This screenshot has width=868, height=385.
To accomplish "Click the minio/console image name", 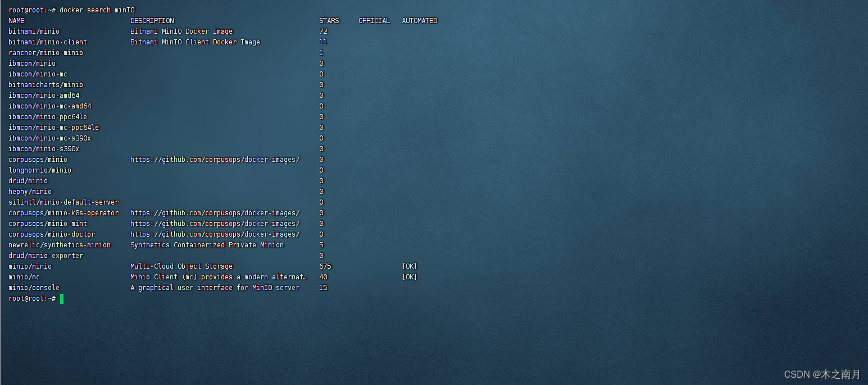I will coord(34,288).
